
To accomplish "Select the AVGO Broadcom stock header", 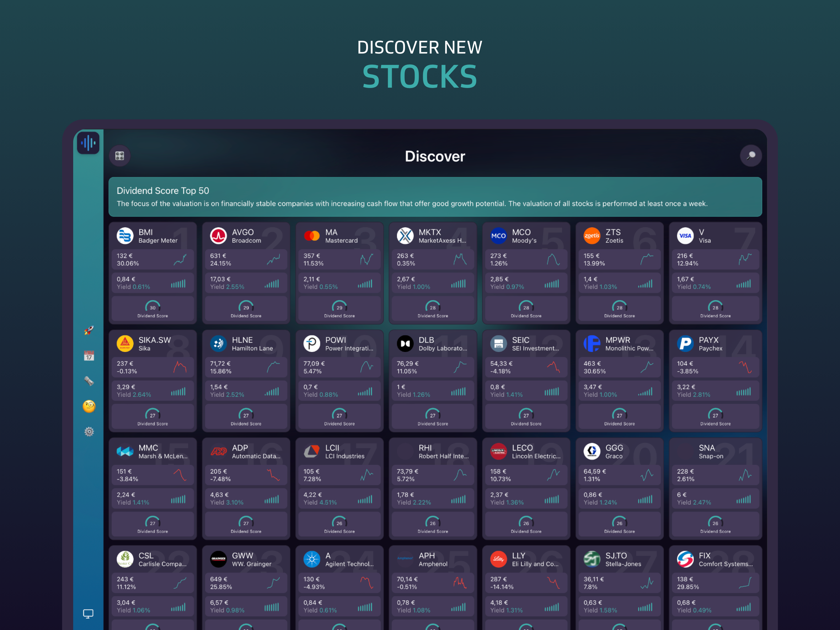I will (246, 236).
